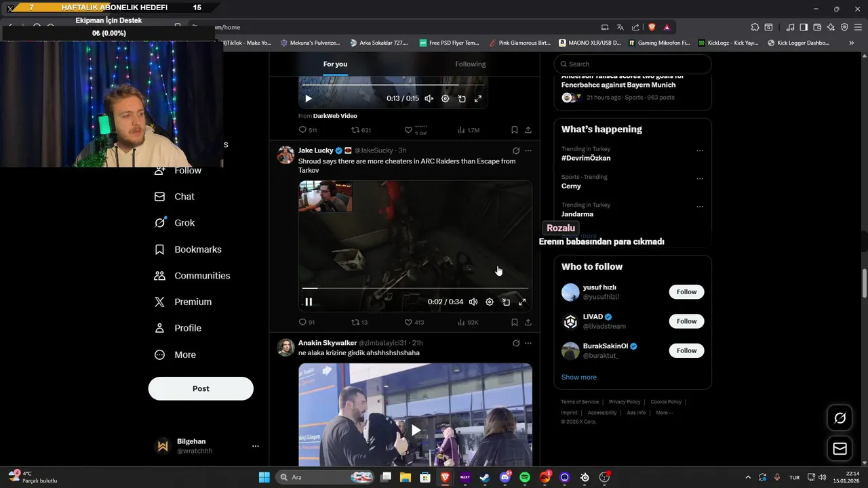Enter fullscreen on the 0:34 video
868x488 pixels.
point(522,302)
